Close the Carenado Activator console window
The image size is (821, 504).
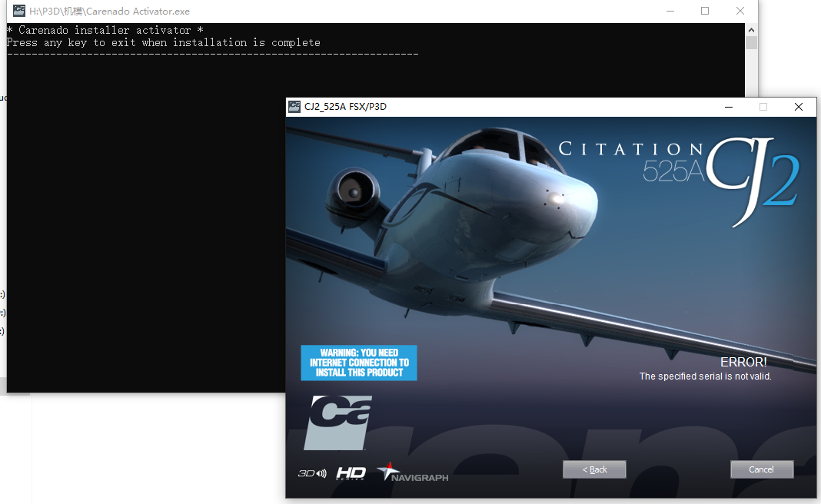point(740,11)
